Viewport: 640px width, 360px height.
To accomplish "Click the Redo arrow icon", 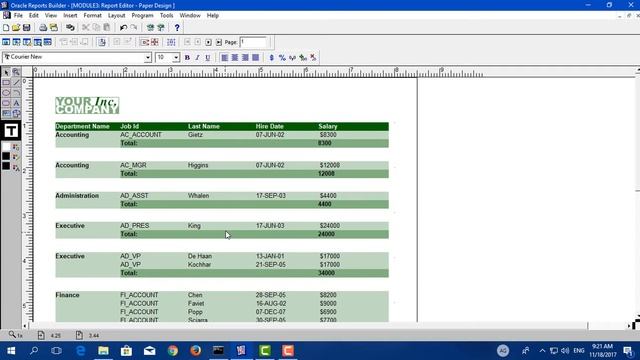I will [134, 28].
